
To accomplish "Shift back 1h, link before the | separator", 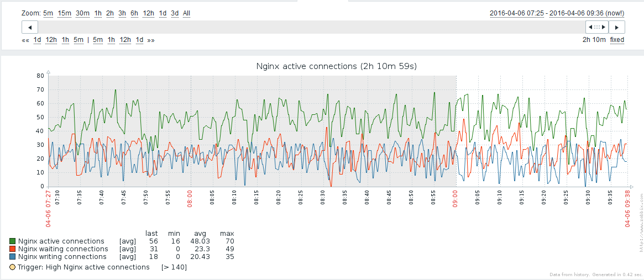I will coord(65,40).
